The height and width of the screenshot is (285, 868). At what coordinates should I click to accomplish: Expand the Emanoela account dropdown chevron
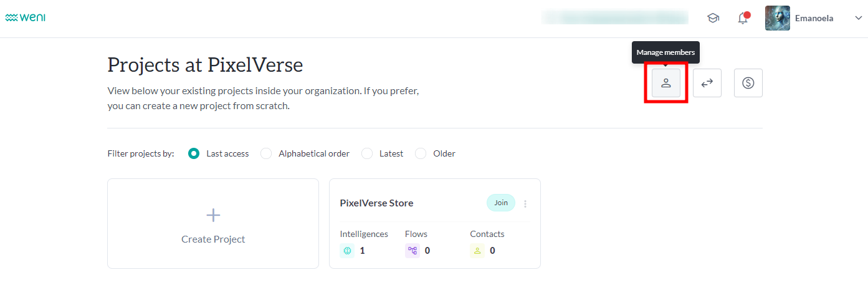pos(857,19)
